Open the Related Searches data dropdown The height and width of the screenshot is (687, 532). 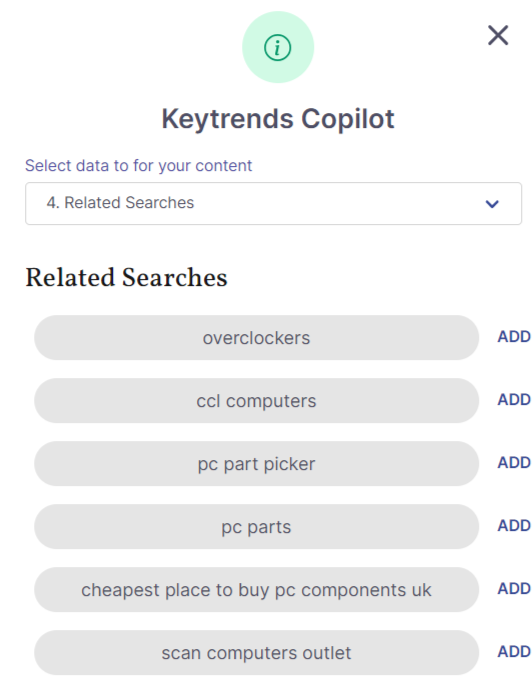point(273,203)
